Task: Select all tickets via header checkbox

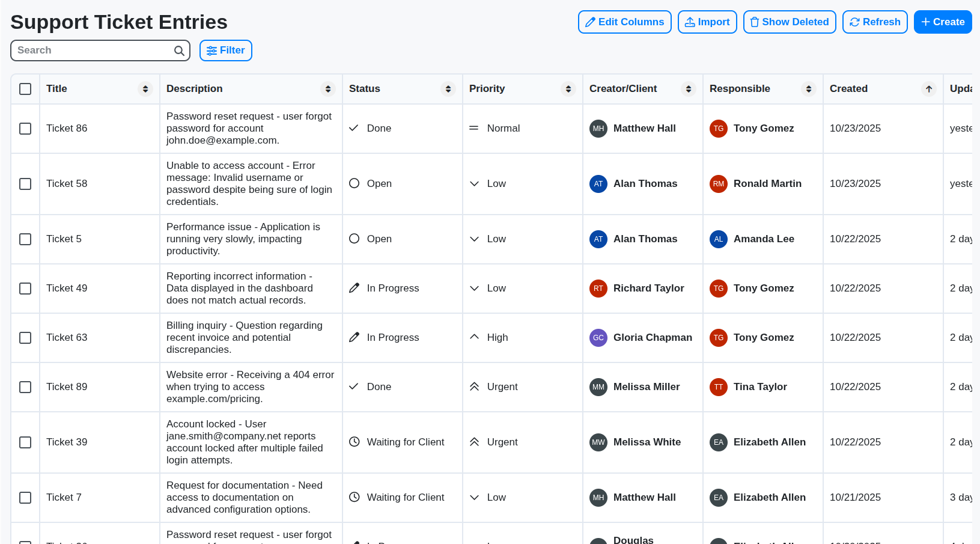Action: 25,88
